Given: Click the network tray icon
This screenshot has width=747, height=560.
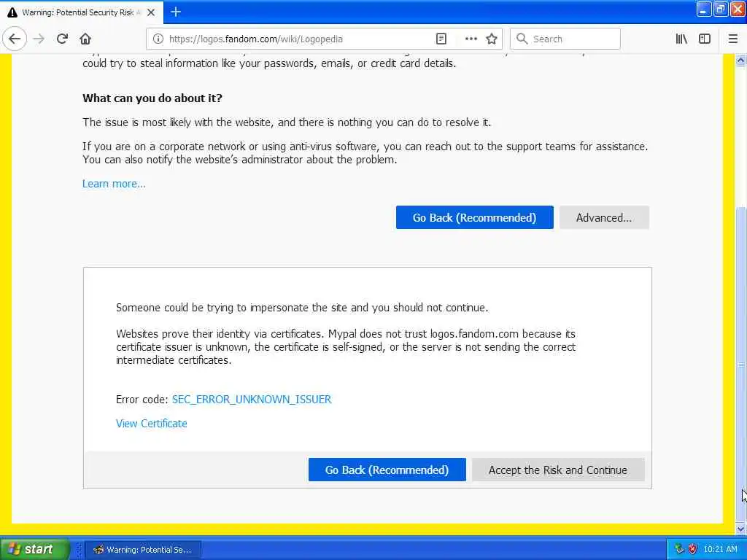Looking at the screenshot, I should point(679,549).
